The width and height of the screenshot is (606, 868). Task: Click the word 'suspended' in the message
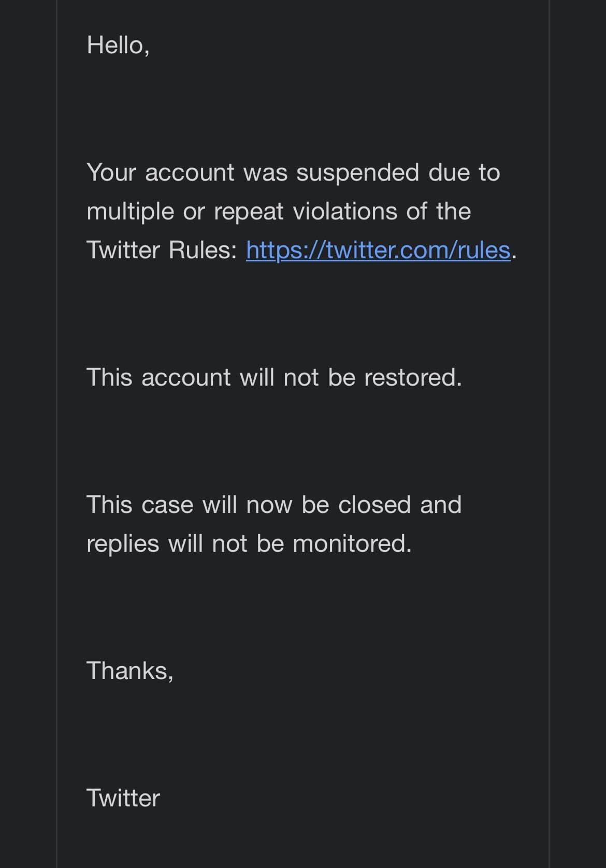coord(357,172)
